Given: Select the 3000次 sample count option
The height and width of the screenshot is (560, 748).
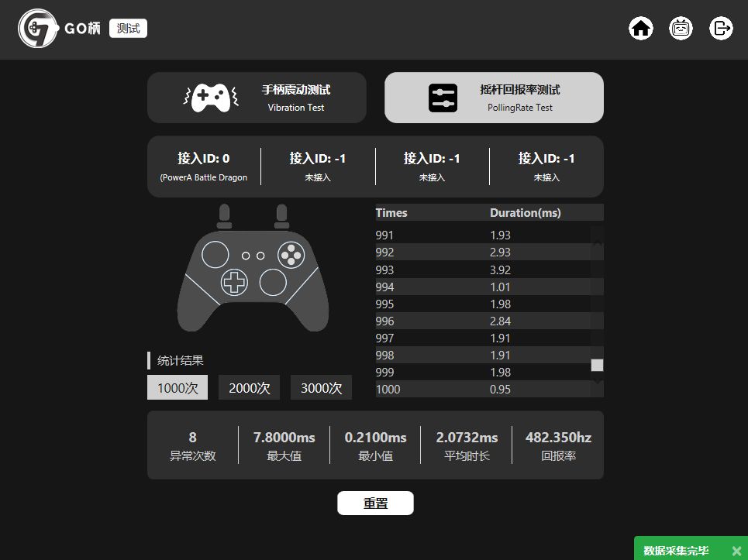Looking at the screenshot, I should (321, 387).
